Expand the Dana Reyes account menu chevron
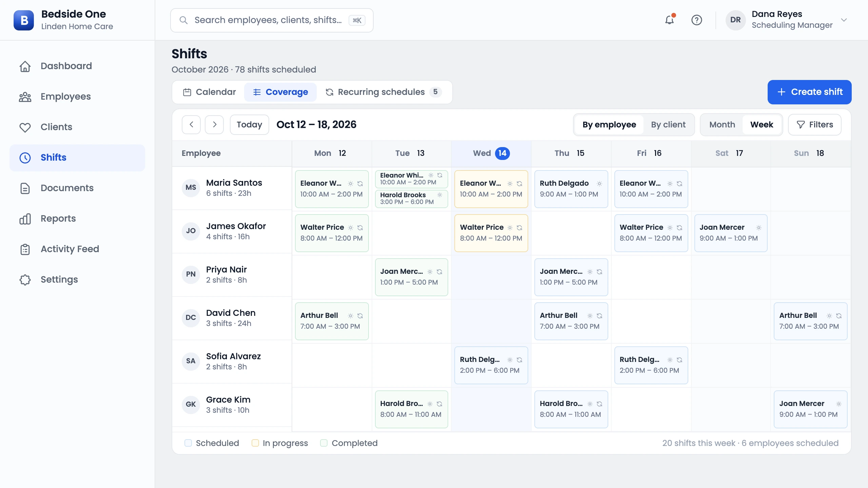 (x=844, y=20)
